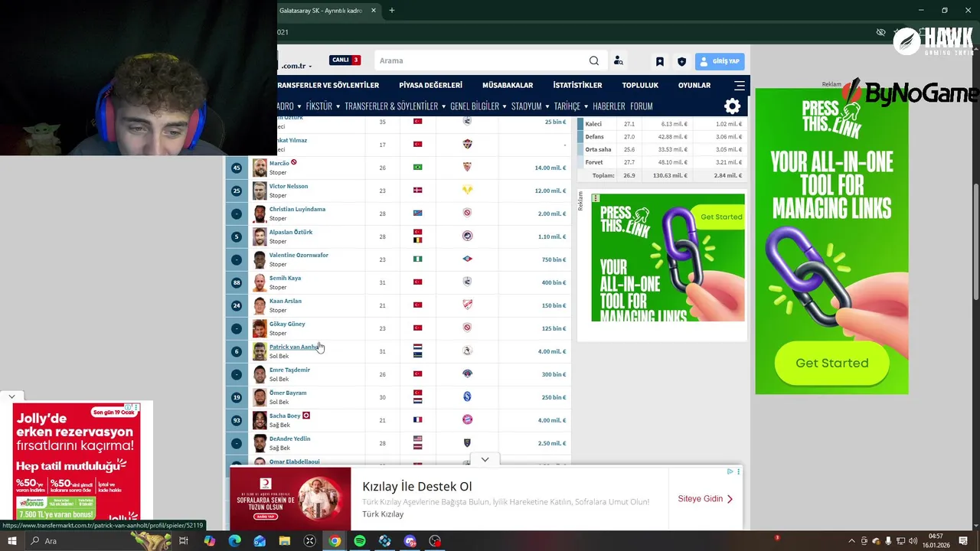Open the bookmark watchlist icon
Viewport: 980px width, 551px height.
pyautogui.click(x=659, y=61)
